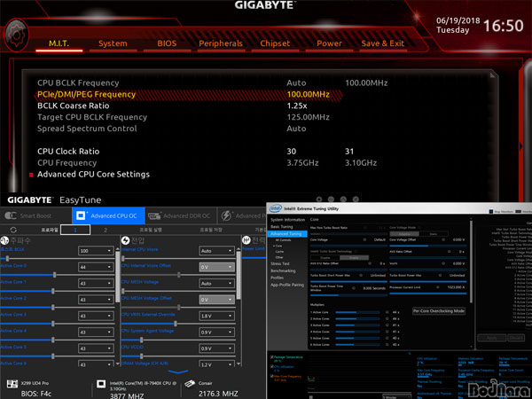
Task: Open Advanced CPU Core Settings submenu
Action: tap(93, 174)
